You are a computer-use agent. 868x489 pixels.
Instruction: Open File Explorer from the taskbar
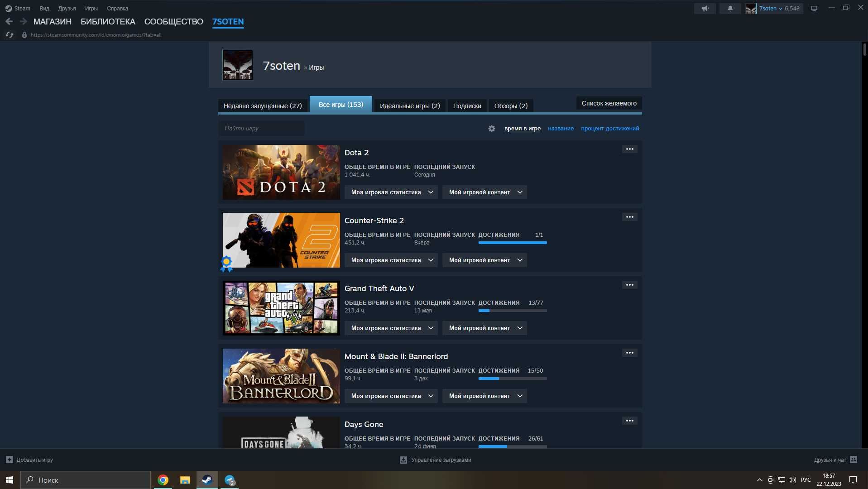coord(185,480)
